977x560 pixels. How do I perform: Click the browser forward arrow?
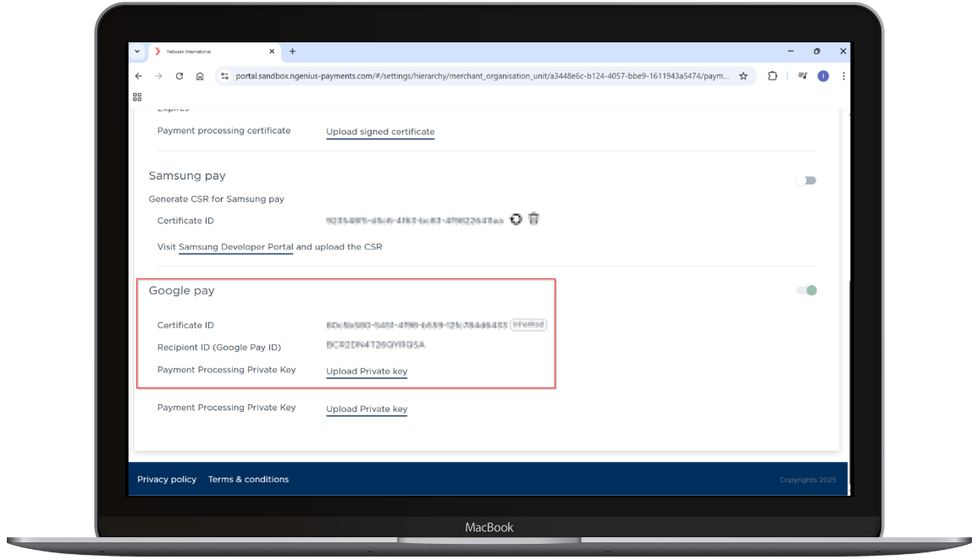click(x=159, y=76)
